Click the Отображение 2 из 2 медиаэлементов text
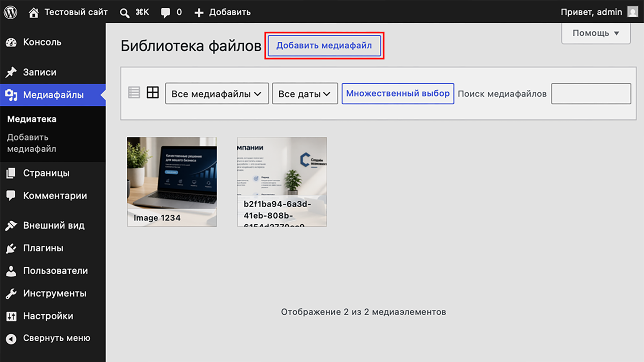 [x=363, y=312]
